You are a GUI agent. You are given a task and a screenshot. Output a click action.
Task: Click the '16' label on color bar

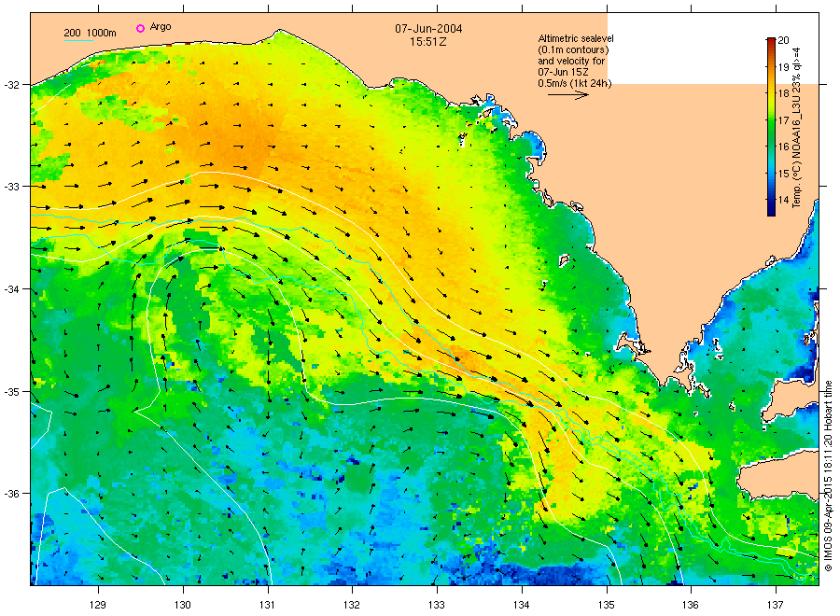tap(783, 147)
